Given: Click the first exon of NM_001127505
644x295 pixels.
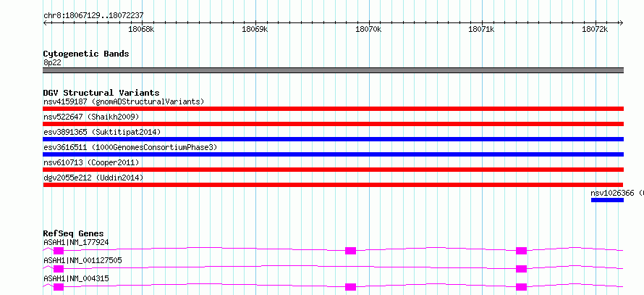Looking at the screenshot, I should [59, 269].
